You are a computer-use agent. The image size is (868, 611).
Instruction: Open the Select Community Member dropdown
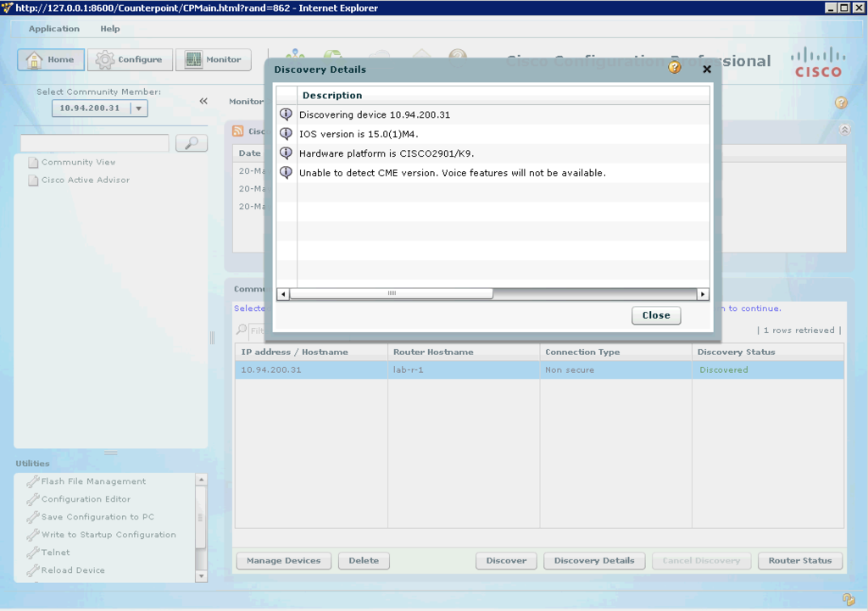coord(100,108)
